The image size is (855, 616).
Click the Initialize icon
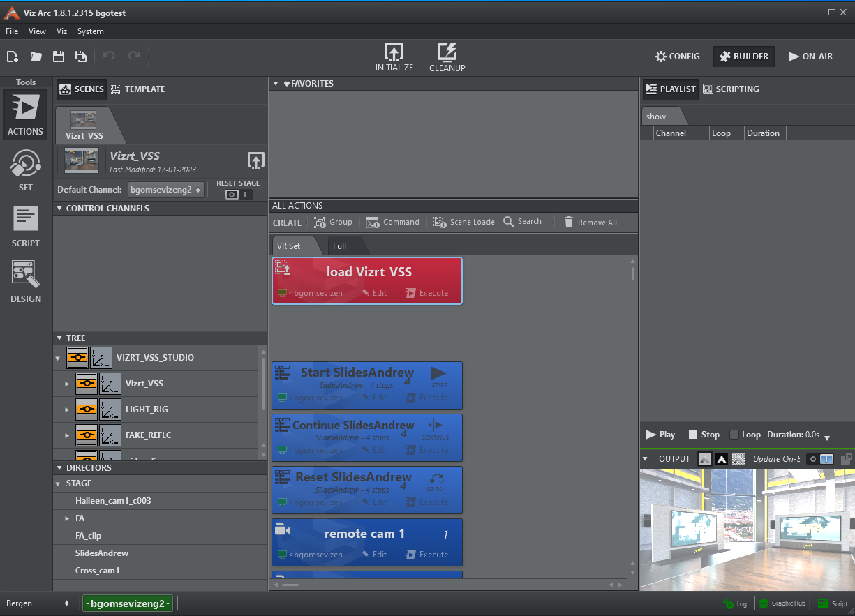pyautogui.click(x=394, y=52)
